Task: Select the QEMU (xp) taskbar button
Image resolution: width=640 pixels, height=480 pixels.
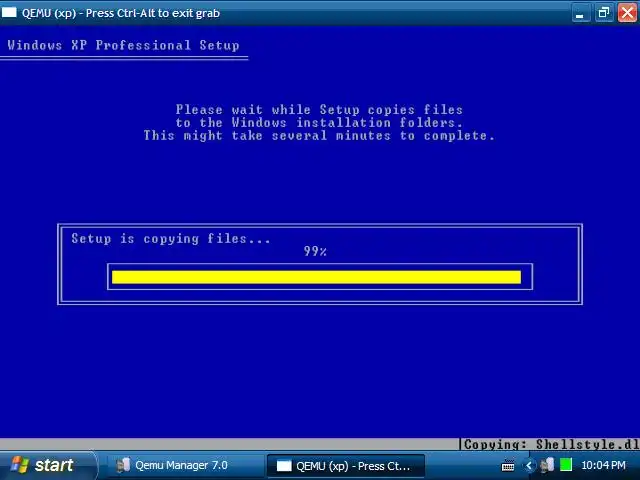Action: [x=346, y=466]
